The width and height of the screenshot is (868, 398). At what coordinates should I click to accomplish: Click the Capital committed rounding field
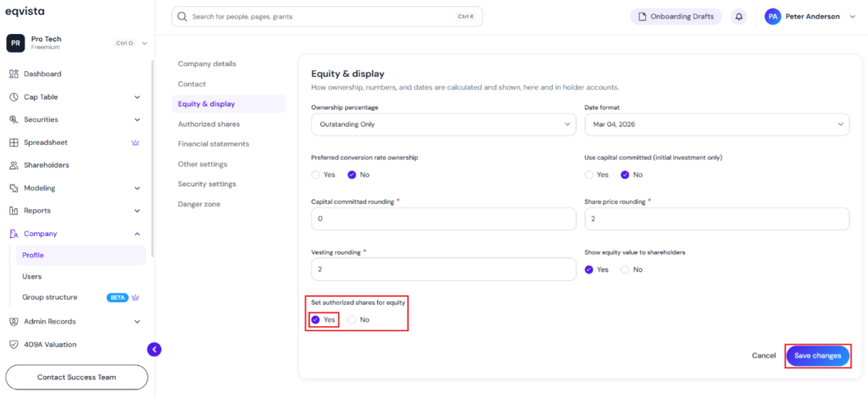pos(443,218)
